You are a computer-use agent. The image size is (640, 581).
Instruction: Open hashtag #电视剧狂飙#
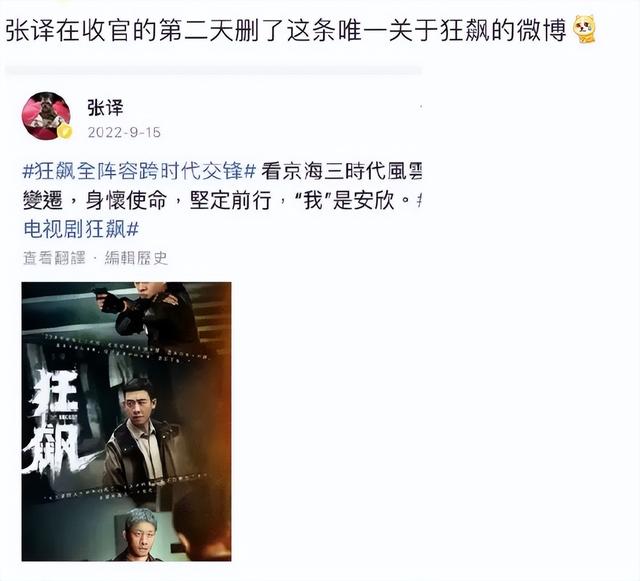[81, 229]
